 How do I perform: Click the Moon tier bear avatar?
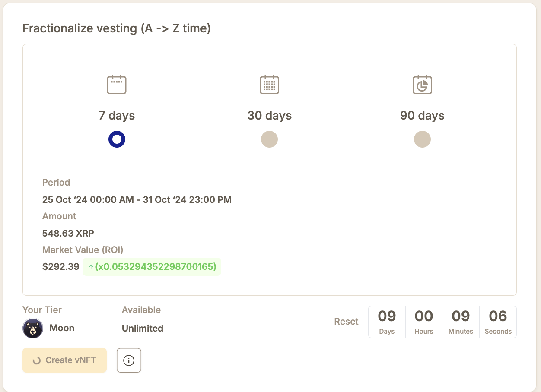click(x=33, y=329)
